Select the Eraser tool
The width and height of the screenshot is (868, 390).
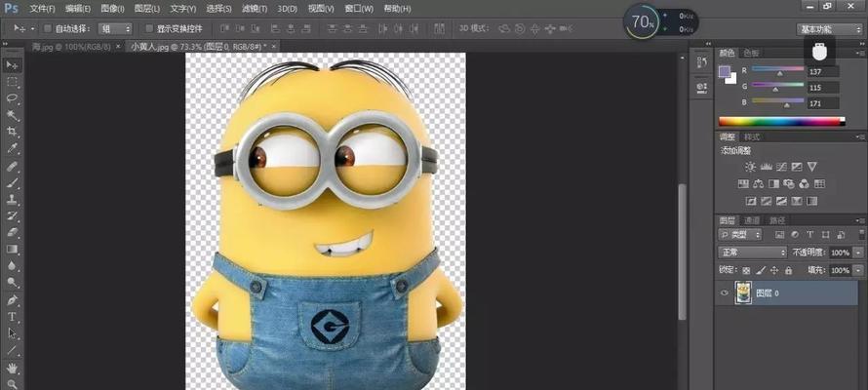(x=12, y=232)
